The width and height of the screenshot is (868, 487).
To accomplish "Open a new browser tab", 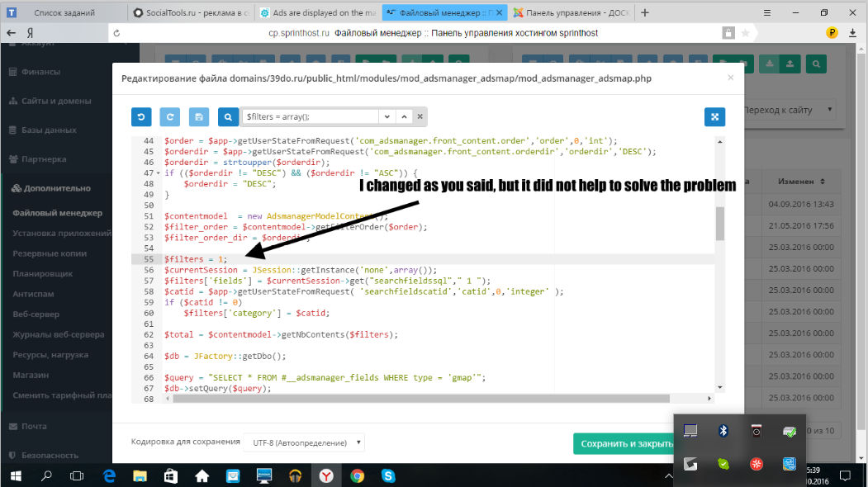I will point(645,12).
